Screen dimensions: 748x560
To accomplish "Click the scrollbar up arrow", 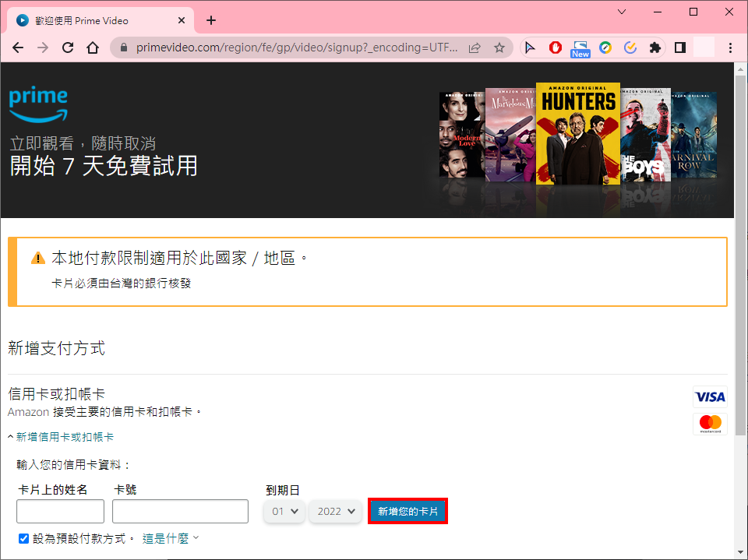I will (740, 69).
